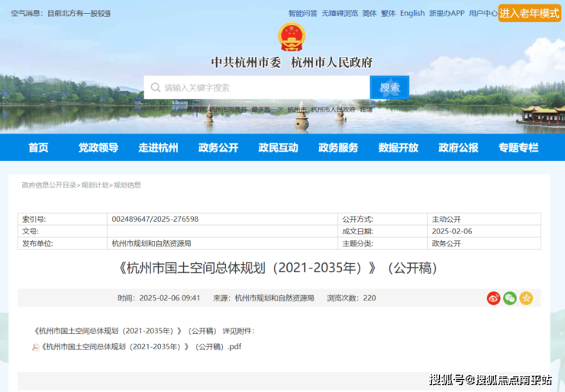Share article via WeChat icon
565x392 pixels.
click(509, 298)
